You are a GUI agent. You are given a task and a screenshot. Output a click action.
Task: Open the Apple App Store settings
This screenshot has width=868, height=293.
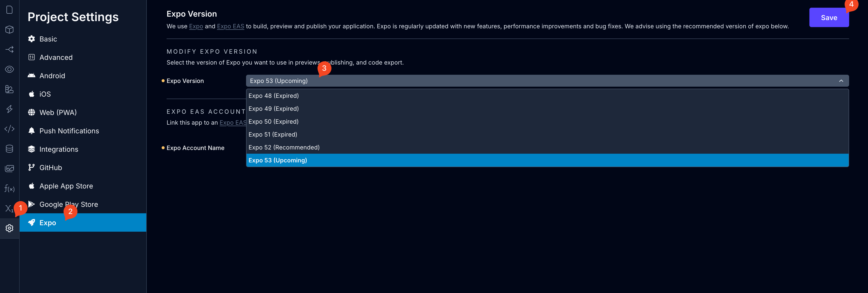point(83,186)
